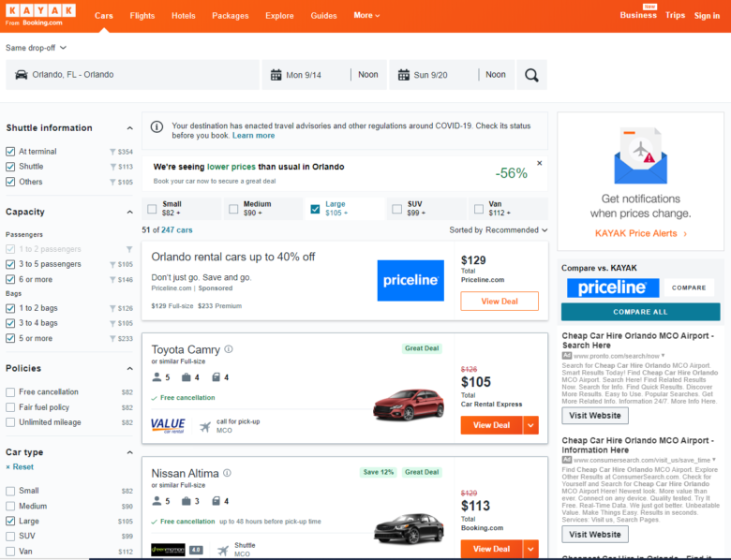Open KAYAK Price Alerts link
This screenshot has height=560, width=731.
(640, 233)
